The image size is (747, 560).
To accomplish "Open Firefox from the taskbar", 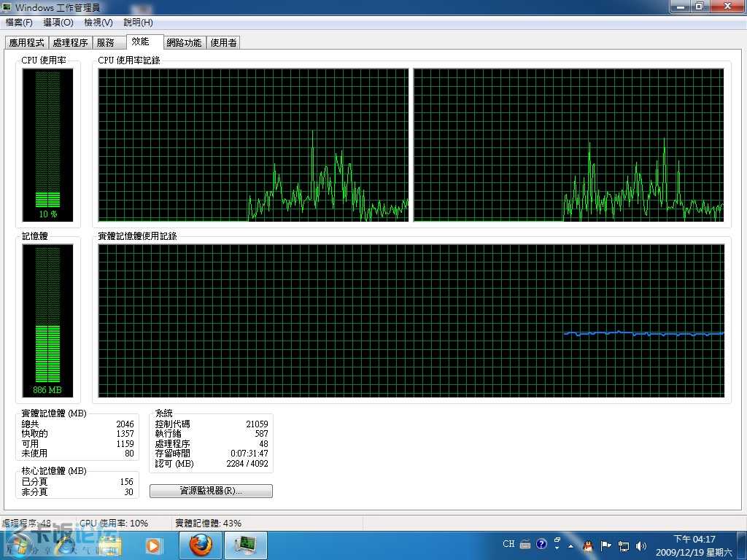I will tap(201, 545).
